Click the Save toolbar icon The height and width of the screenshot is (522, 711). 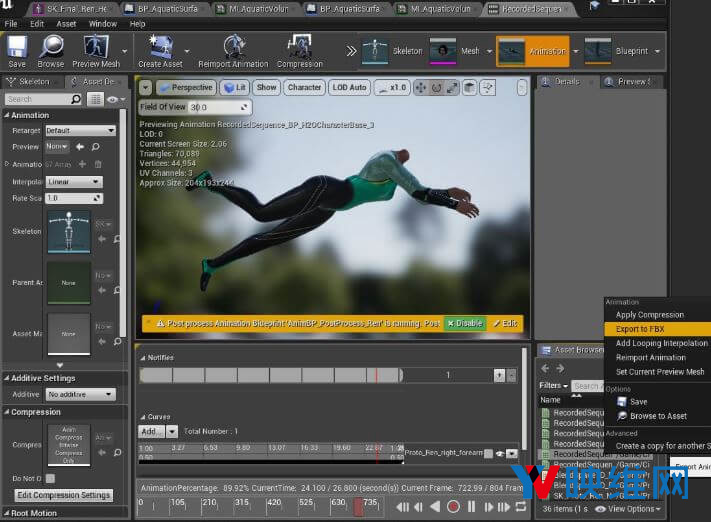coord(17,48)
